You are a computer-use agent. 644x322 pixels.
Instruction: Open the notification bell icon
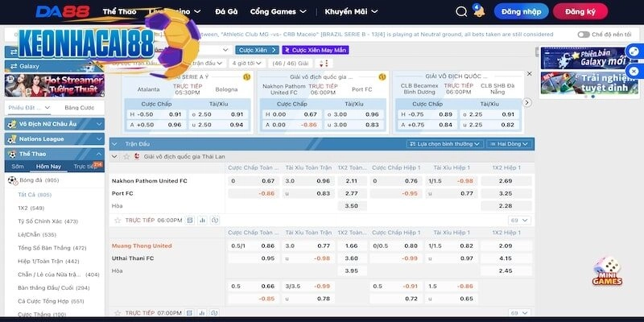479,11
